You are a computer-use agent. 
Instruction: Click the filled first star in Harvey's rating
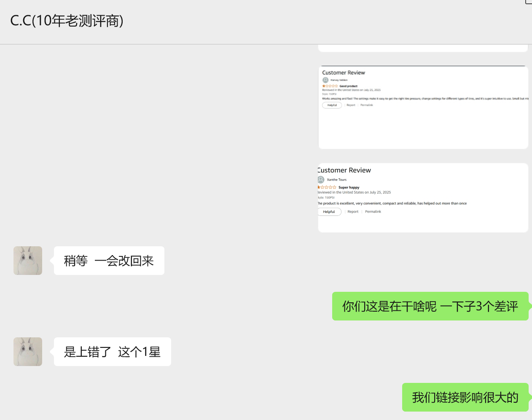[x=322, y=86]
